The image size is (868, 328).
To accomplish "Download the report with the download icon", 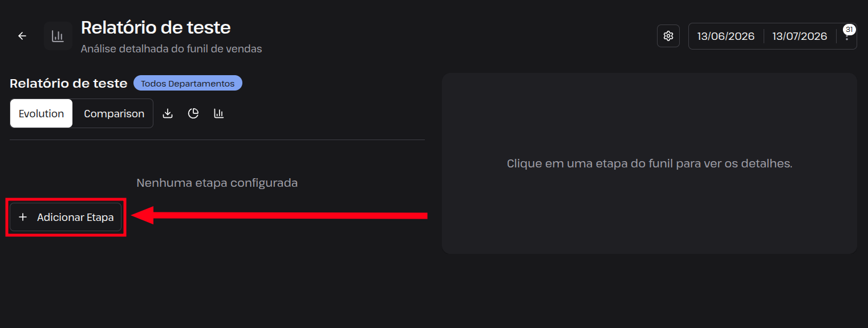I will (x=168, y=113).
